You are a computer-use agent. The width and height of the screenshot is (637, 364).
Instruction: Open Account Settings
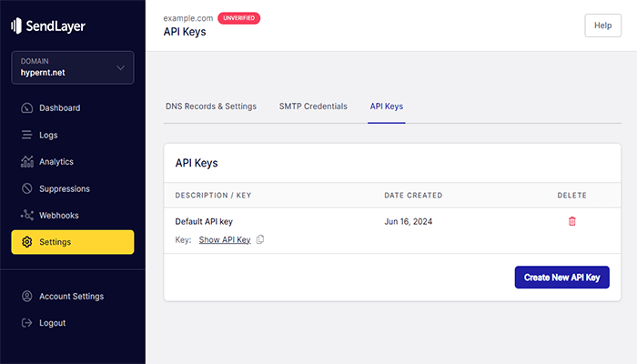pos(72,297)
